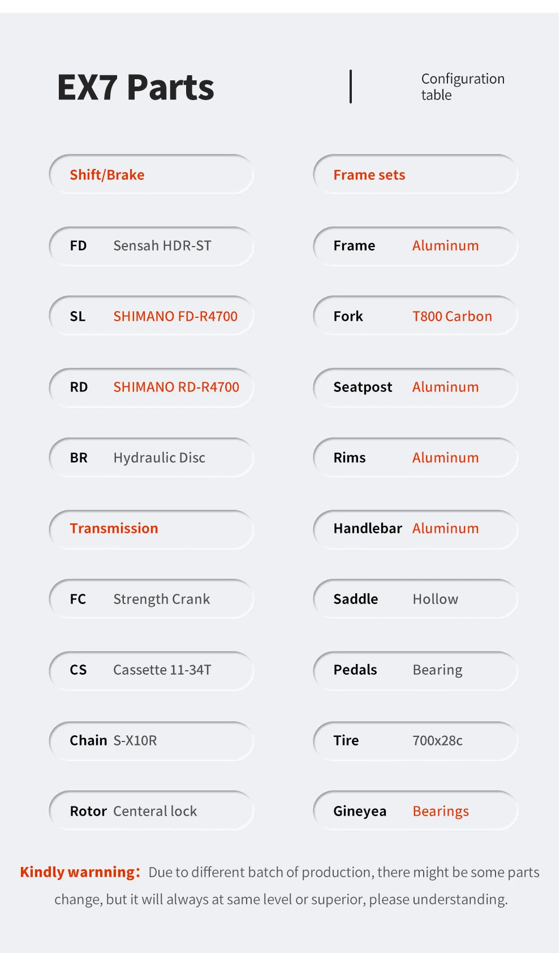Viewport: 560px width, 953px height.
Task: Click the Handlebar Aluminum pill
Action: coord(415,528)
